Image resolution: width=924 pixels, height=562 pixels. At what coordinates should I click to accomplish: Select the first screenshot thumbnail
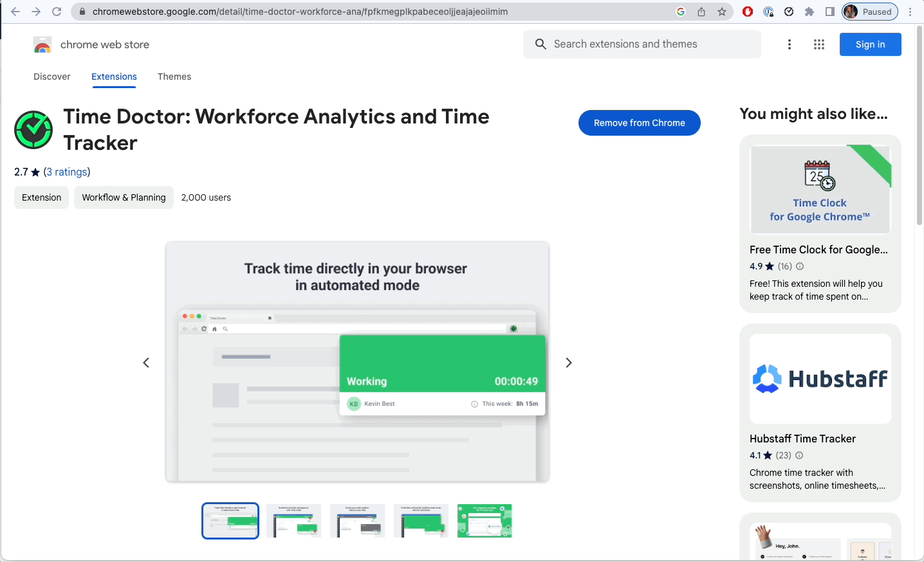[230, 521]
